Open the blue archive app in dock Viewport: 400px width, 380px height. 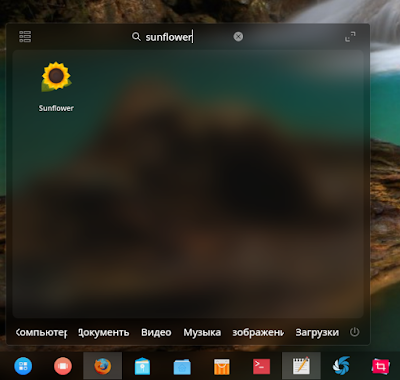pyautogui.click(x=142, y=366)
